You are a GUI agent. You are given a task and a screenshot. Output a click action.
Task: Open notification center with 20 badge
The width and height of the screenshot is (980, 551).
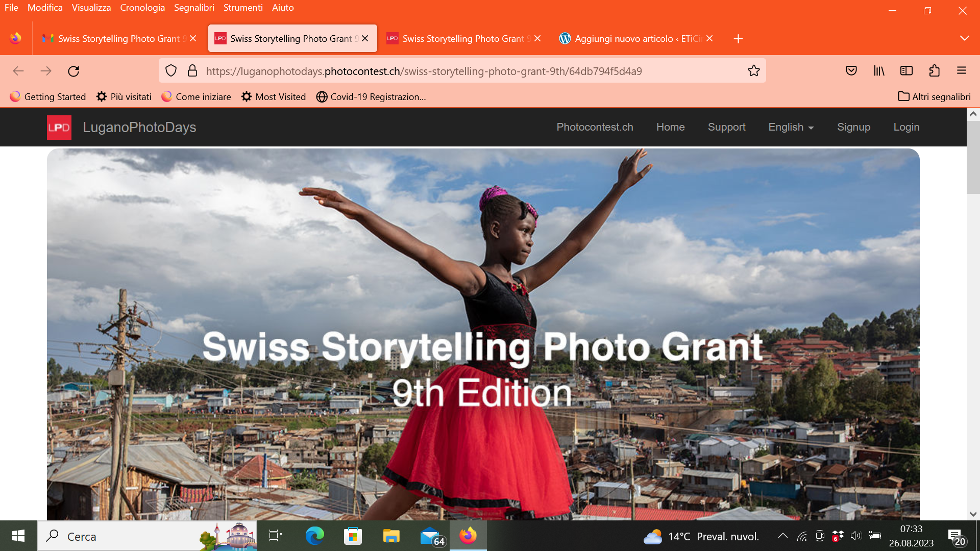pos(957,537)
